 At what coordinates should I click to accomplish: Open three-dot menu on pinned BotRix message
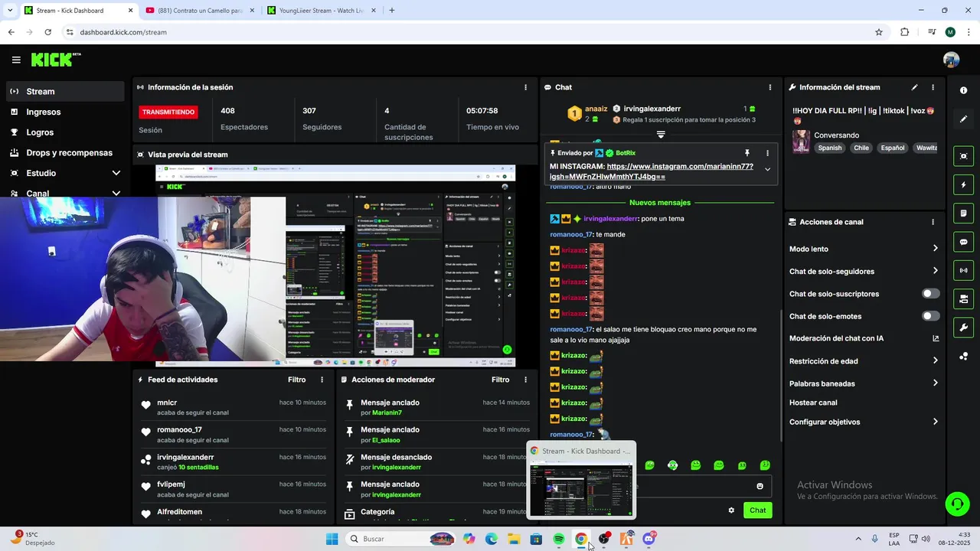click(x=767, y=153)
